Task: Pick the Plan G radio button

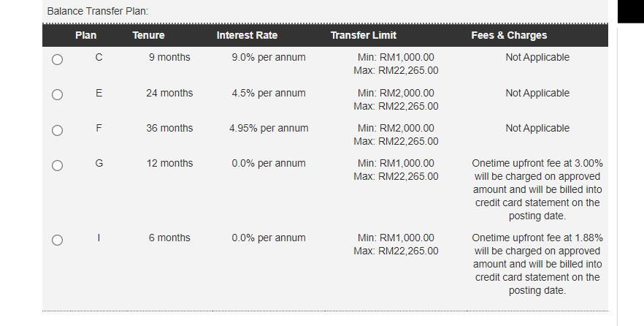Action: (x=57, y=165)
